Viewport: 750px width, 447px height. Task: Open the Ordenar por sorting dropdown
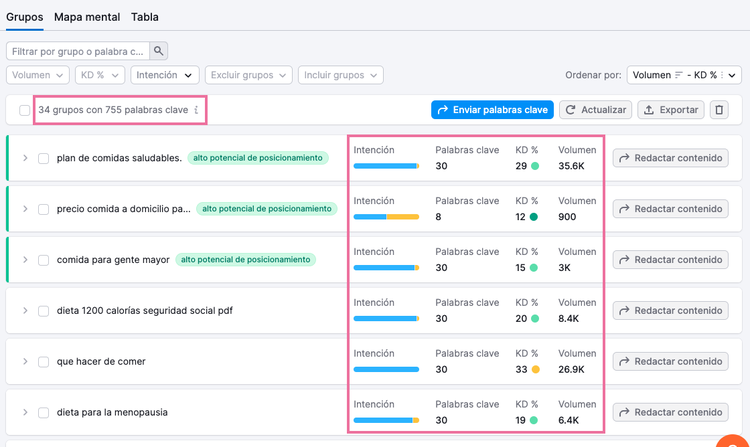click(x=684, y=75)
